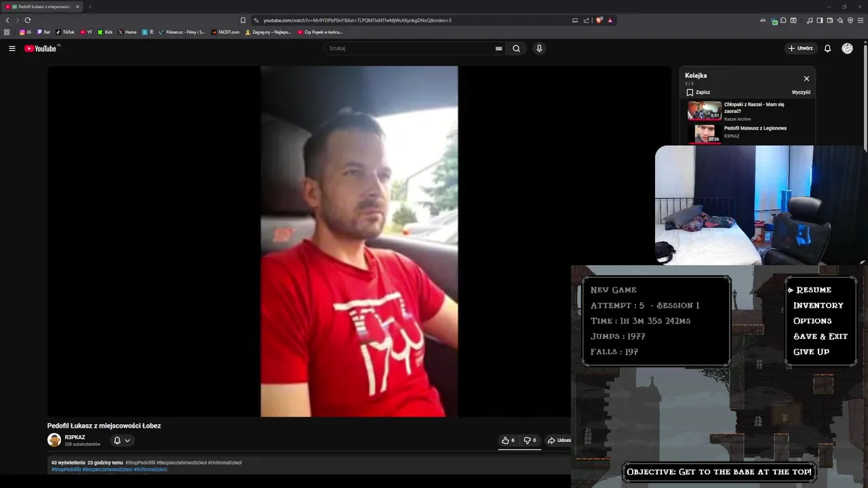The width and height of the screenshot is (868, 488).
Task: Close the Kolejka queue panel
Action: [806, 79]
